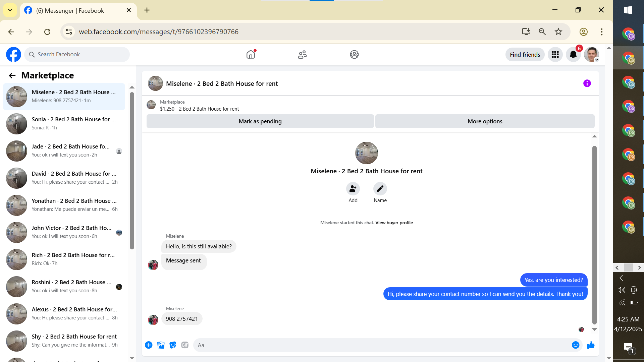Image resolution: width=644 pixels, height=362 pixels.
Task: Open the Yonathan conversation
Action: coord(64,205)
